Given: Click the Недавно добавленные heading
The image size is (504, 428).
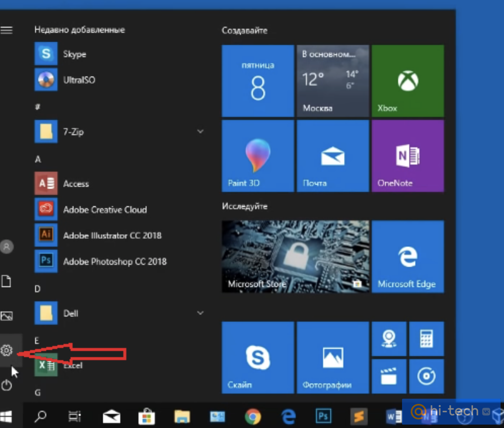Looking at the screenshot, I should point(79,30).
